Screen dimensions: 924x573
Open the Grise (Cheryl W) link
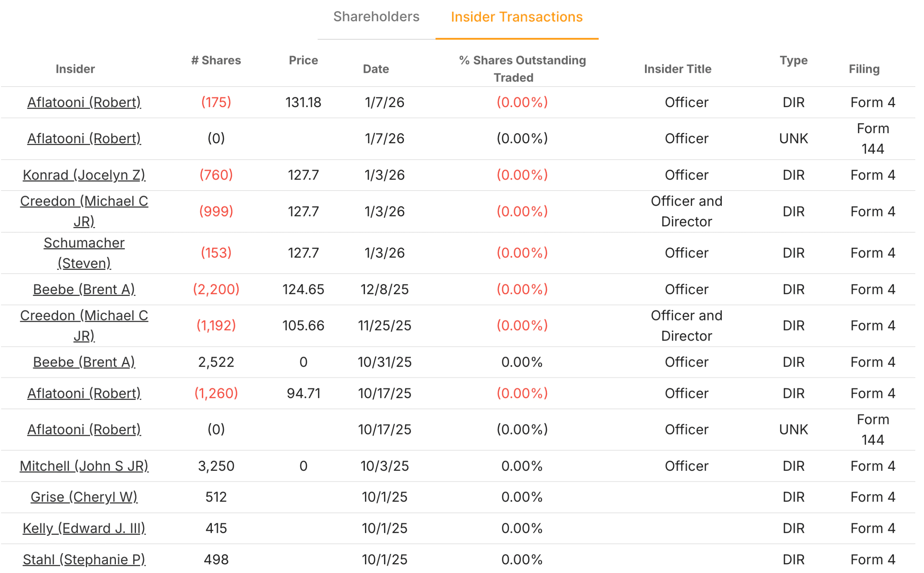pyautogui.click(x=84, y=497)
